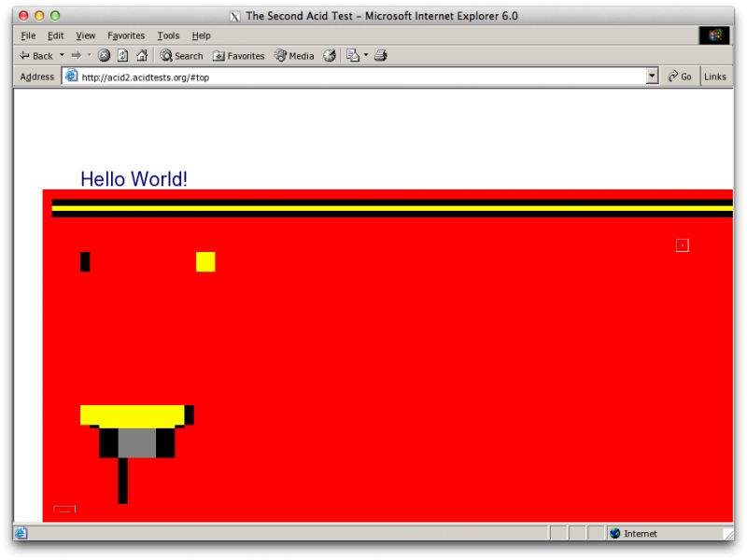This screenshot has width=747, height=560.
Task: Open the Media toolbar button
Action: (x=294, y=56)
